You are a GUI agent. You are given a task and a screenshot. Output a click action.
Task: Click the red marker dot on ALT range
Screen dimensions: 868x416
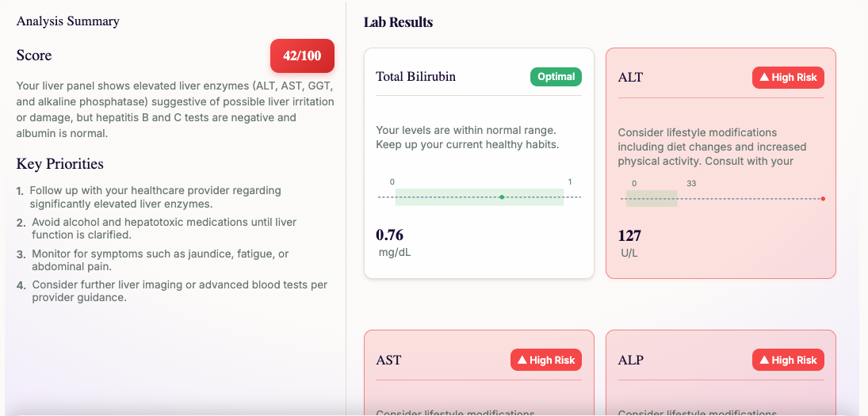(x=823, y=198)
